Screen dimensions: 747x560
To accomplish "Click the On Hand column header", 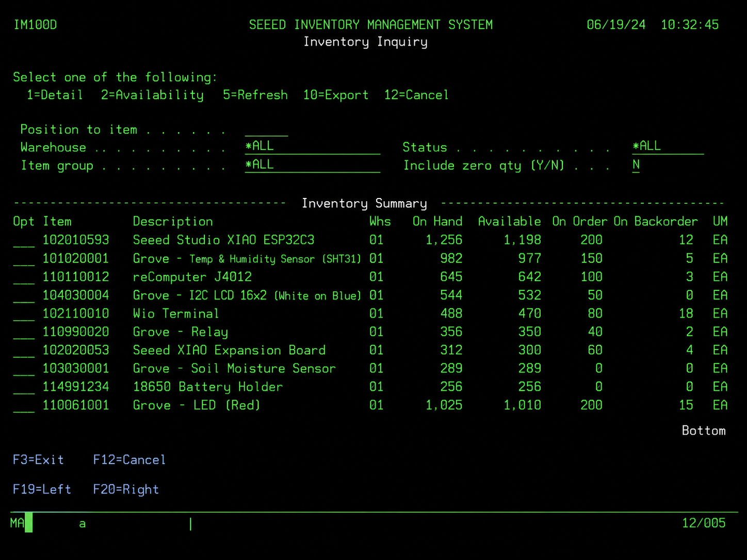I will [x=437, y=222].
